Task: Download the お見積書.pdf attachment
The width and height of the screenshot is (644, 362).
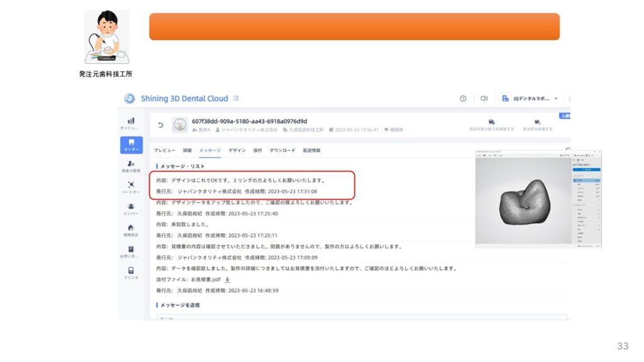Action: point(228,280)
